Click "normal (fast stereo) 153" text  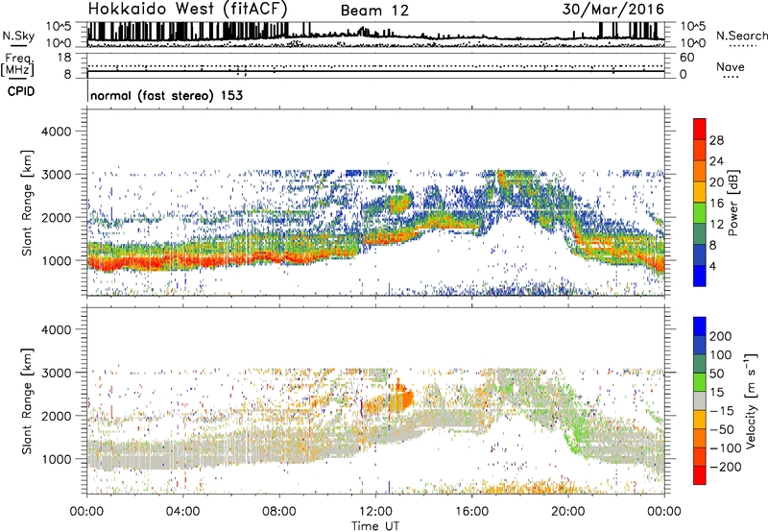click(x=166, y=95)
